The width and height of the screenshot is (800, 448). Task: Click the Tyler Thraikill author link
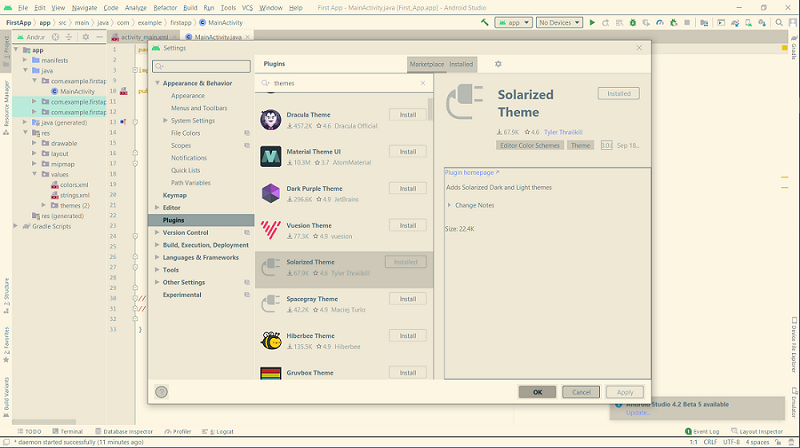(x=563, y=132)
